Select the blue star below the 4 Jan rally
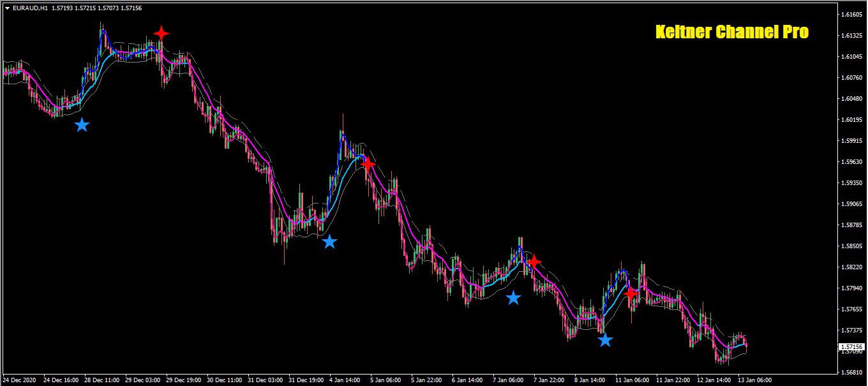Image resolution: width=868 pixels, height=386 pixels. coord(329,242)
